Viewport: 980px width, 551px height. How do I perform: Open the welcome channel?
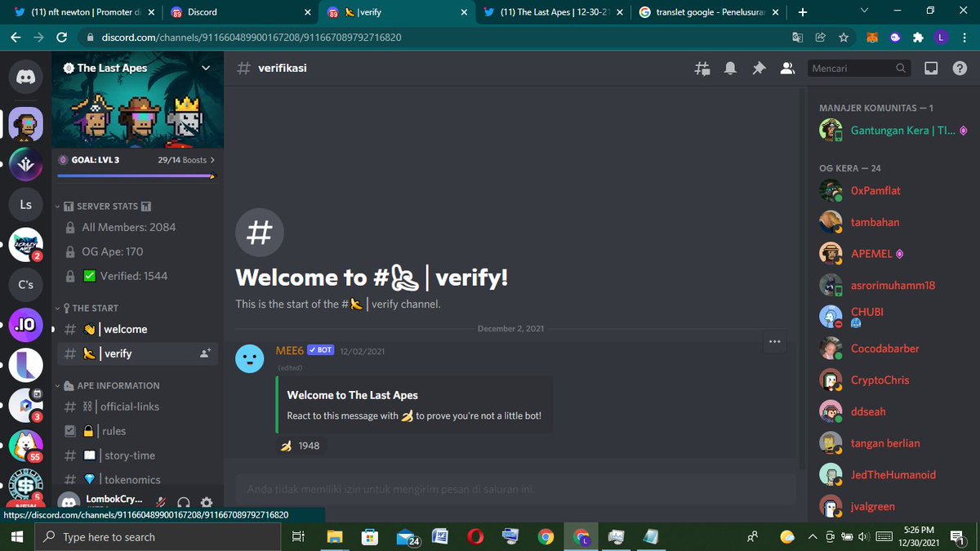[137, 329]
